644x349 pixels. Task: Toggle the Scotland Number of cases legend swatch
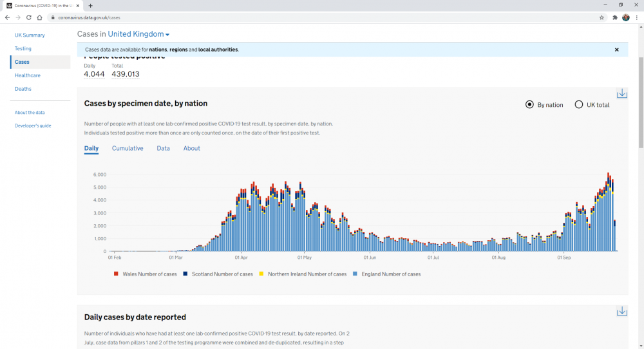point(185,274)
